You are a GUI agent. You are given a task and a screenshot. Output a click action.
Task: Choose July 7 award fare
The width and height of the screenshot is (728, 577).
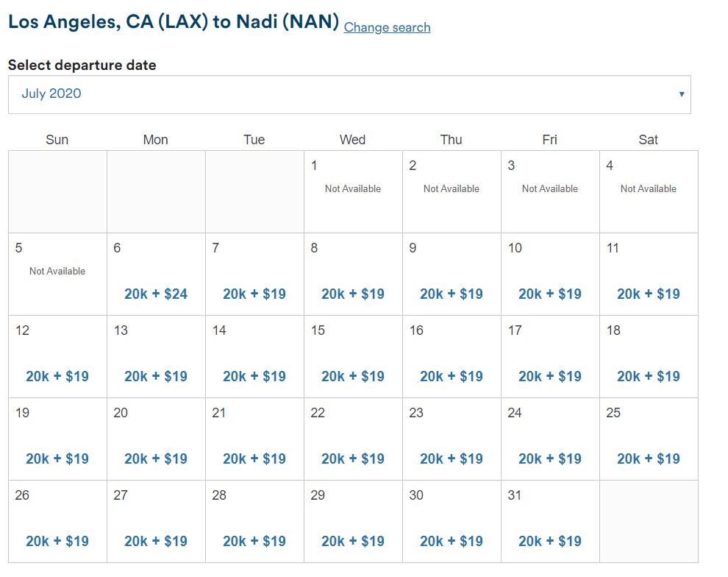click(254, 294)
